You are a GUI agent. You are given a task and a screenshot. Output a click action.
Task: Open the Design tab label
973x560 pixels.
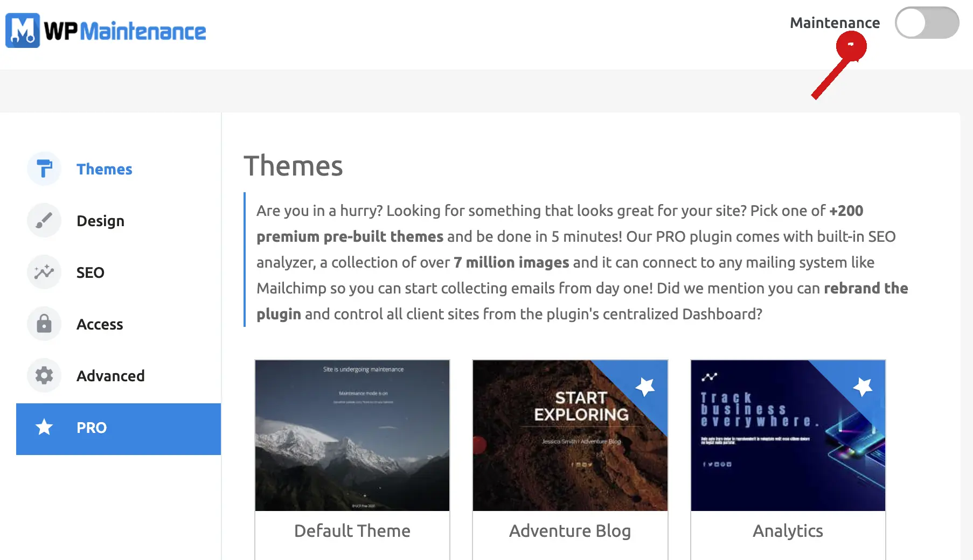click(101, 221)
